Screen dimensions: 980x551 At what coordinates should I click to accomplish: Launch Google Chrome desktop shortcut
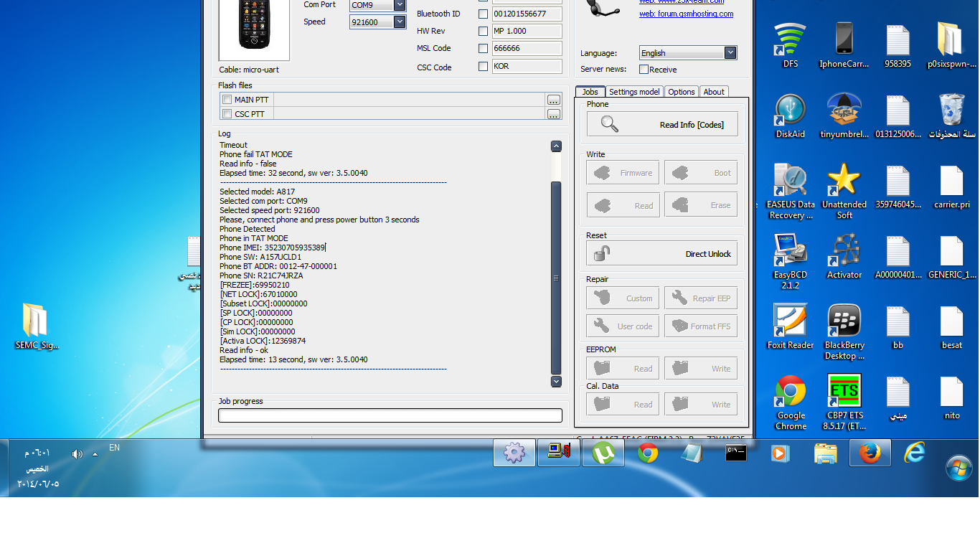(x=790, y=401)
